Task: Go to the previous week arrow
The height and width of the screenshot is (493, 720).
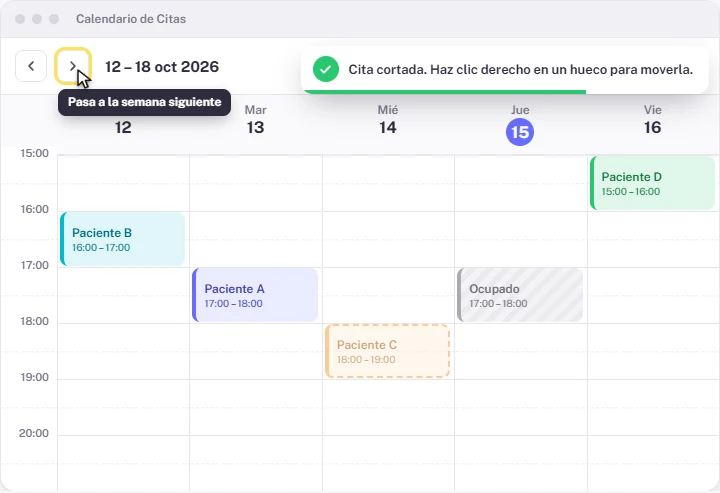Action: point(31,66)
